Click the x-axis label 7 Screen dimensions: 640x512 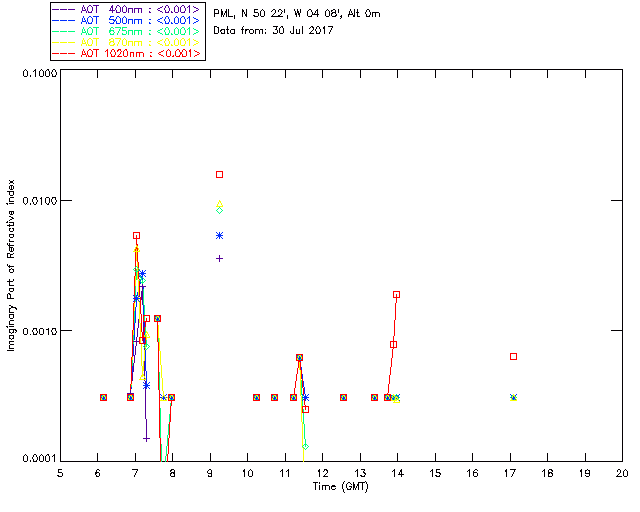coord(135,473)
